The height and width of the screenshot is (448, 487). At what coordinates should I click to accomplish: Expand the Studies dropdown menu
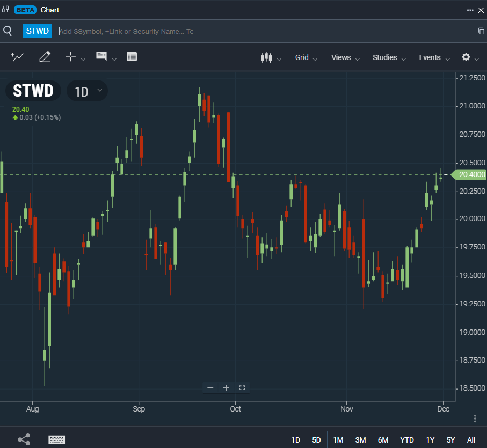click(389, 58)
